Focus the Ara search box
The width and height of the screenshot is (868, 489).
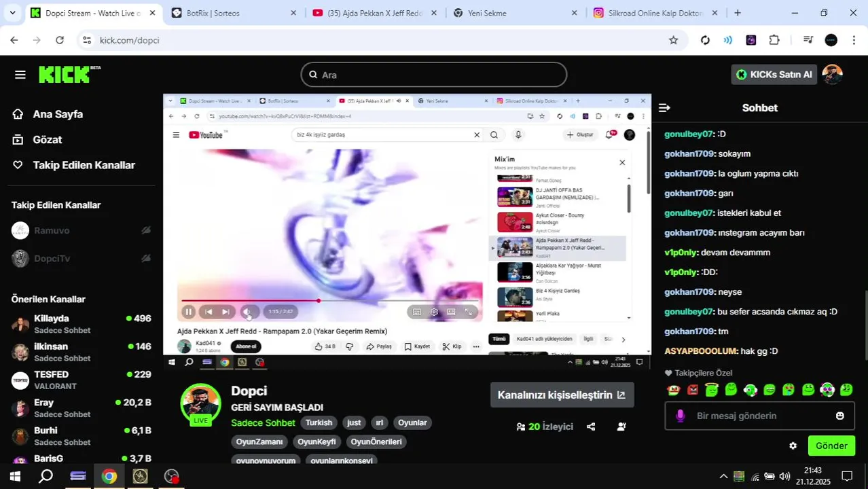(433, 75)
